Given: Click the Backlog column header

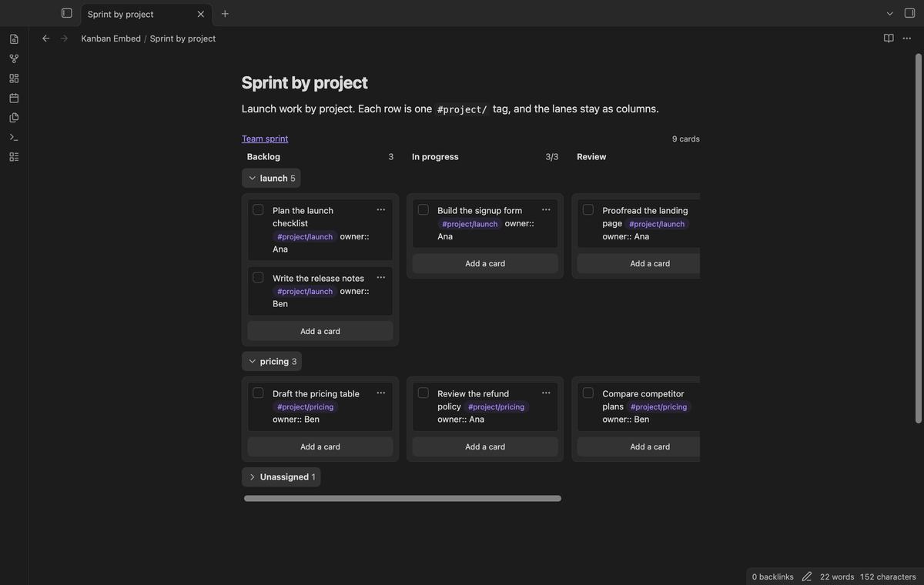Looking at the screenshot, I should point(263,156).
